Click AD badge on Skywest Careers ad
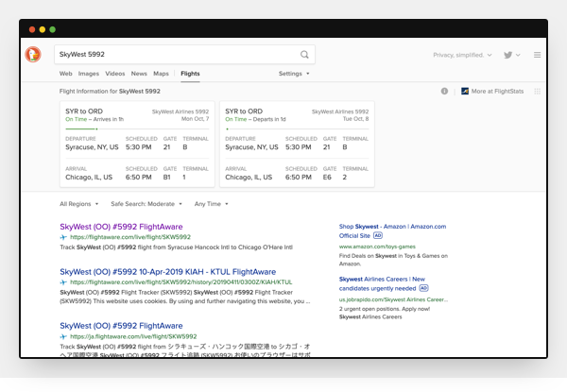The image size is (567, 392). (x=423, y=288)
